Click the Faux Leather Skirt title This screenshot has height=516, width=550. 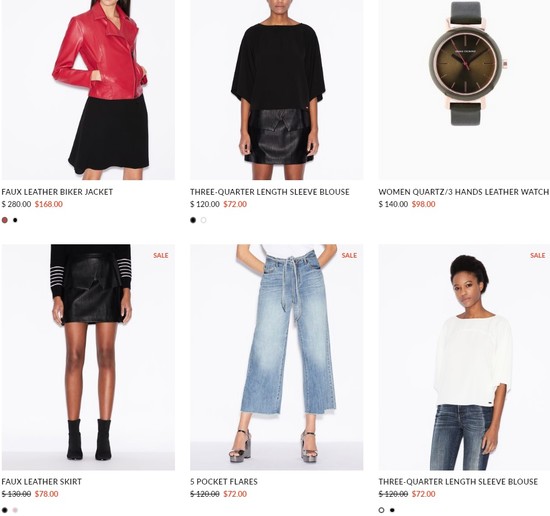[x=41, y=482]
